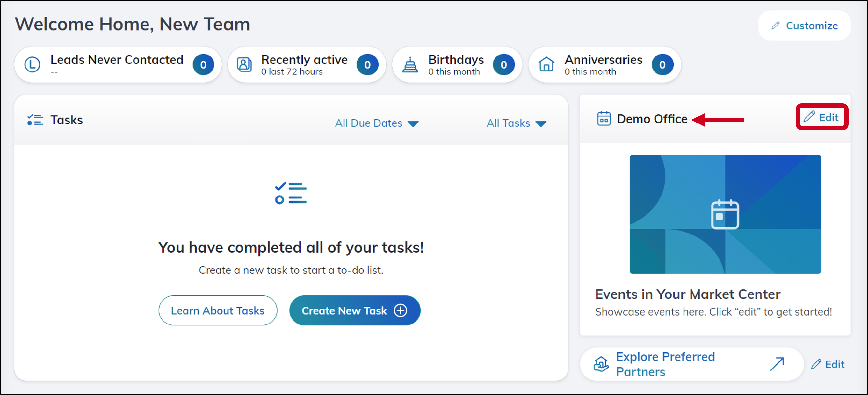Click the Birthdays cake icon
868x395 pixels.
[409, 64]
